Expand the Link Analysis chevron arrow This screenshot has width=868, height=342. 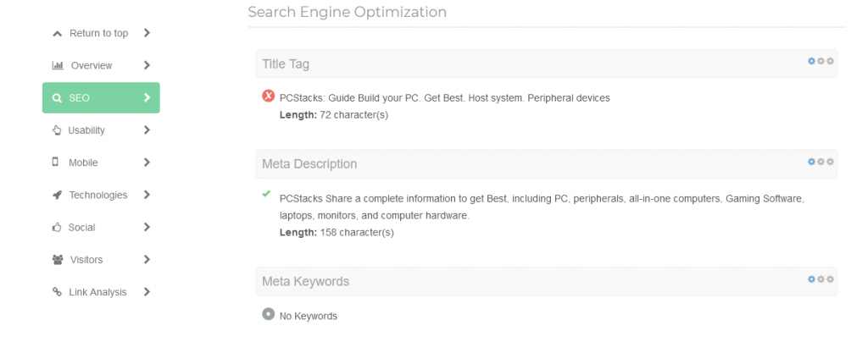point(147,292)
